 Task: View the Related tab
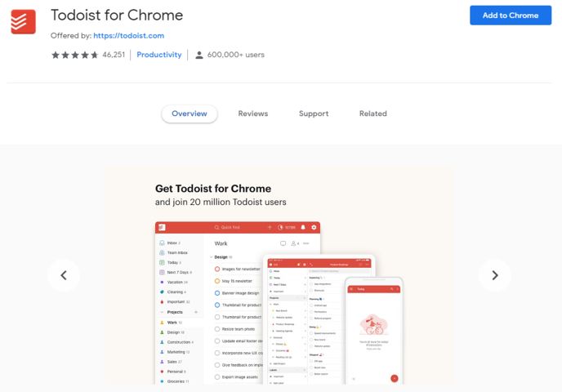(373, 114)
